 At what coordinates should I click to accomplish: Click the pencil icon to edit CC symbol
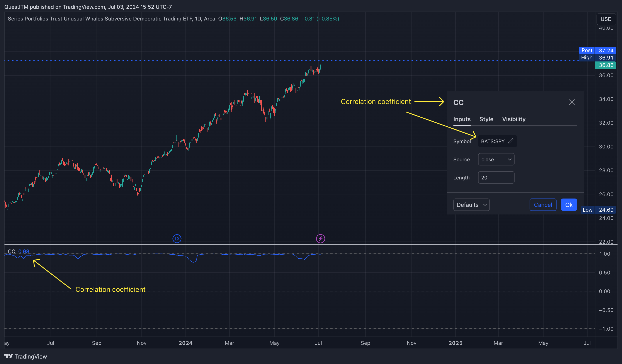pos(511,141)
